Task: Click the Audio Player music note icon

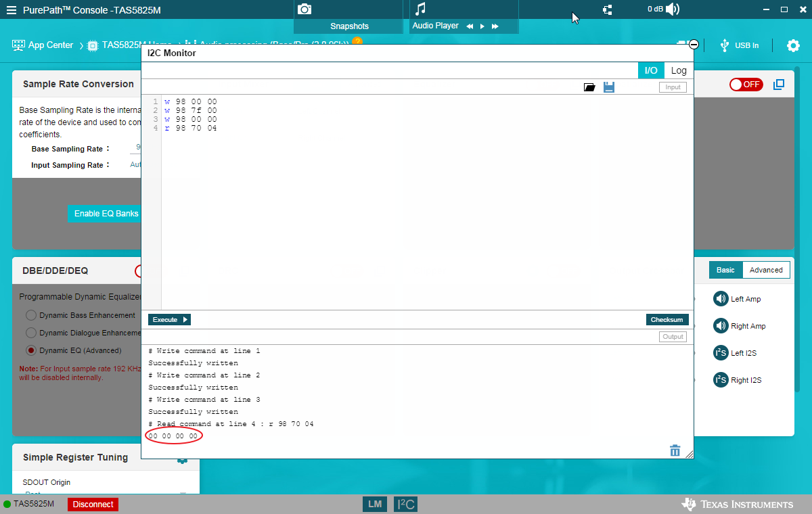Action: point(420,9)
